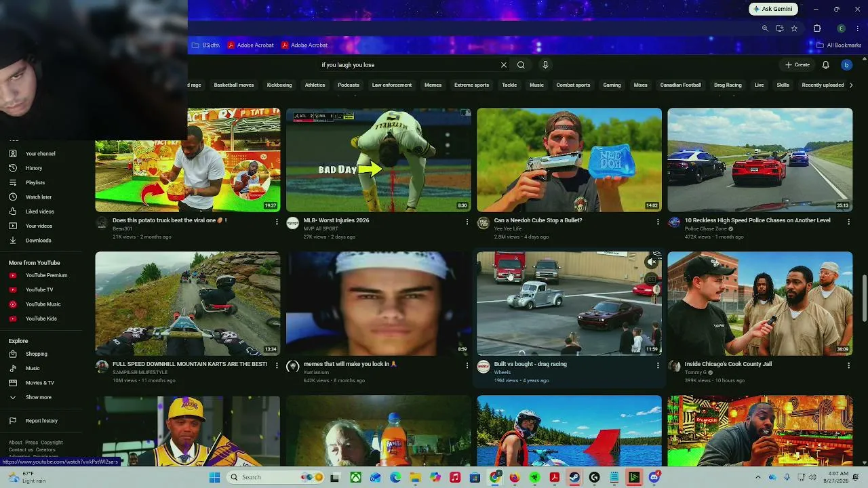Play the Needoh Cube bullet video thumbnail

coord(569,160)
